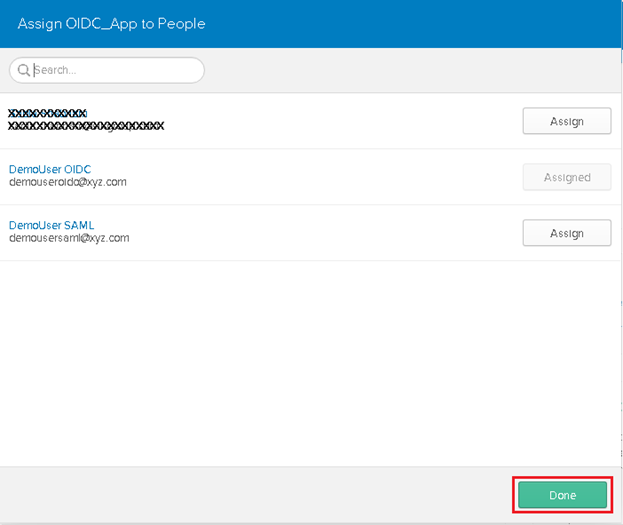Select the DemoUser SAML row's blank space
The width and height of the screenshot is (623, 525).
tap(330, 233)
